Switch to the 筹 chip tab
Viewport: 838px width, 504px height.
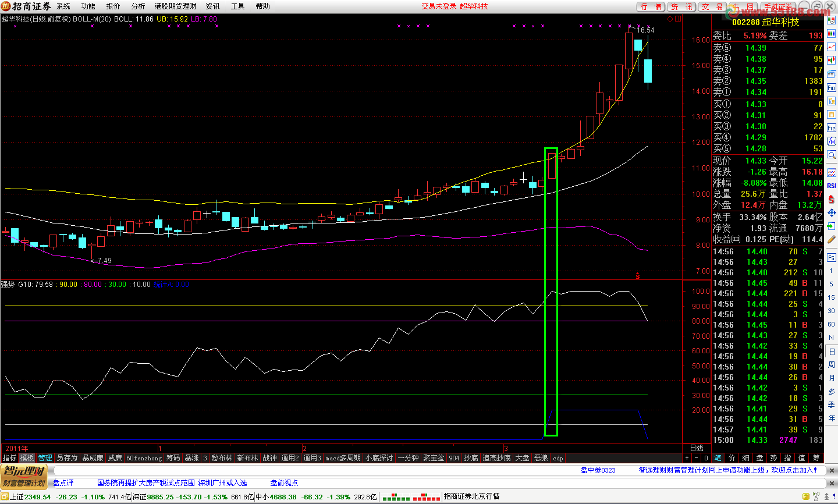tap(816, 458)
